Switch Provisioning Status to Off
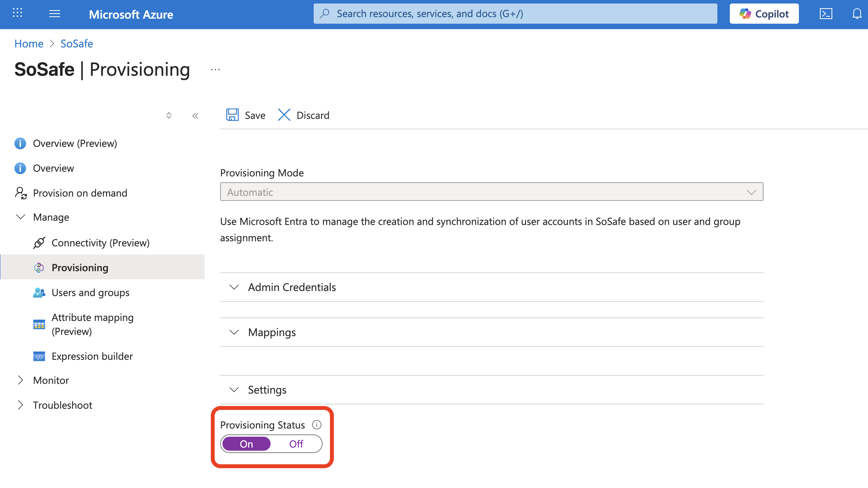 (x=296, y=444)
